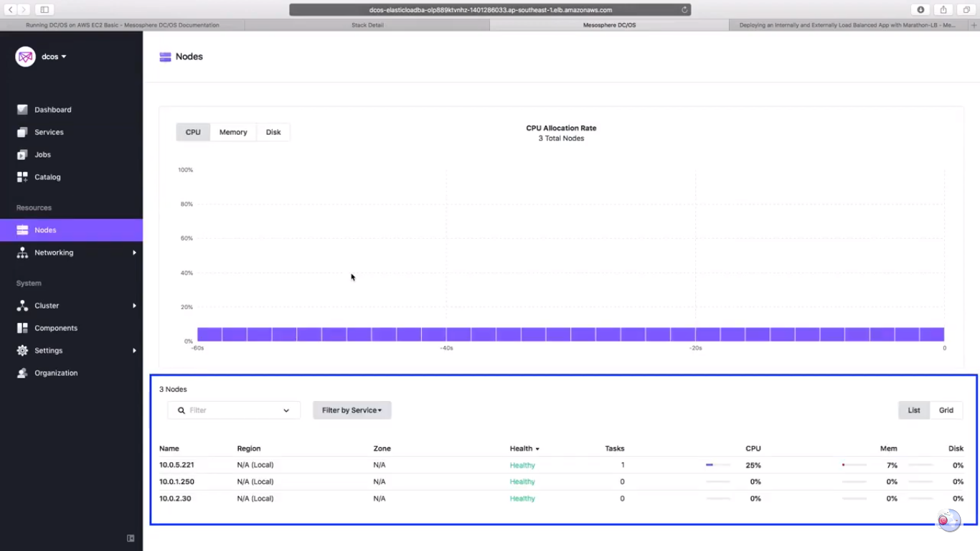Switch to the CPU chart tab
Screen dimensions: 980x551
(x=192, y=132)
